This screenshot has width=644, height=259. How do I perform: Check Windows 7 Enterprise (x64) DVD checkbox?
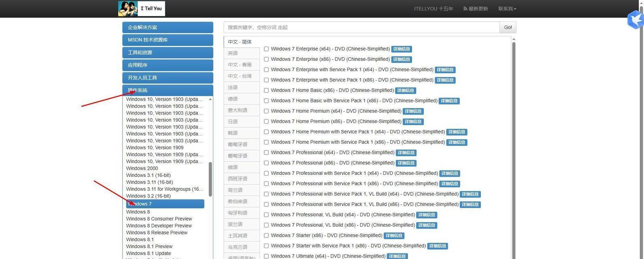(266, 49)
